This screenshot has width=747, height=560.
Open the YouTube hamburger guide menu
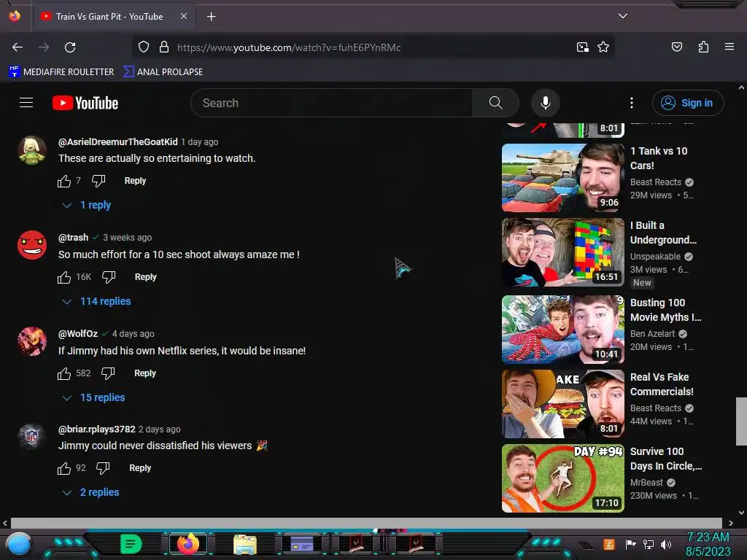(26, 102)
